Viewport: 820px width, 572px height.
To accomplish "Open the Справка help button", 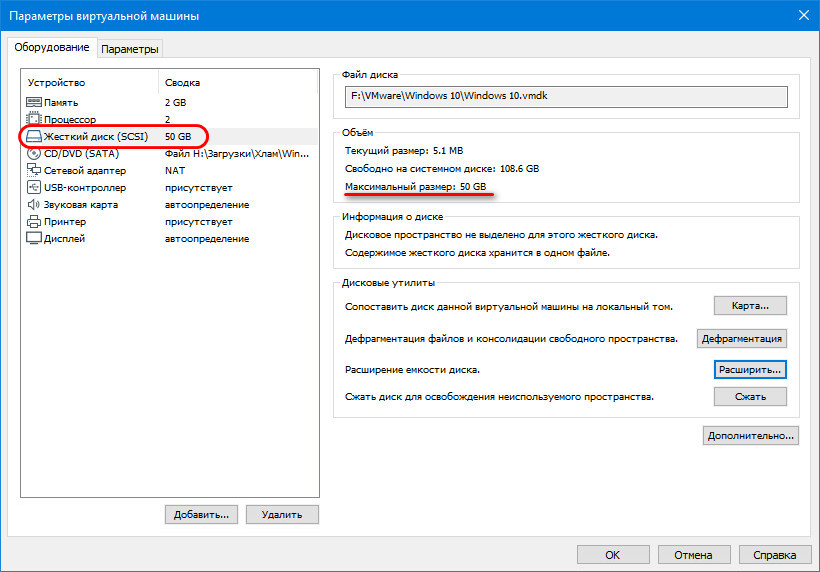I will 775,555.
